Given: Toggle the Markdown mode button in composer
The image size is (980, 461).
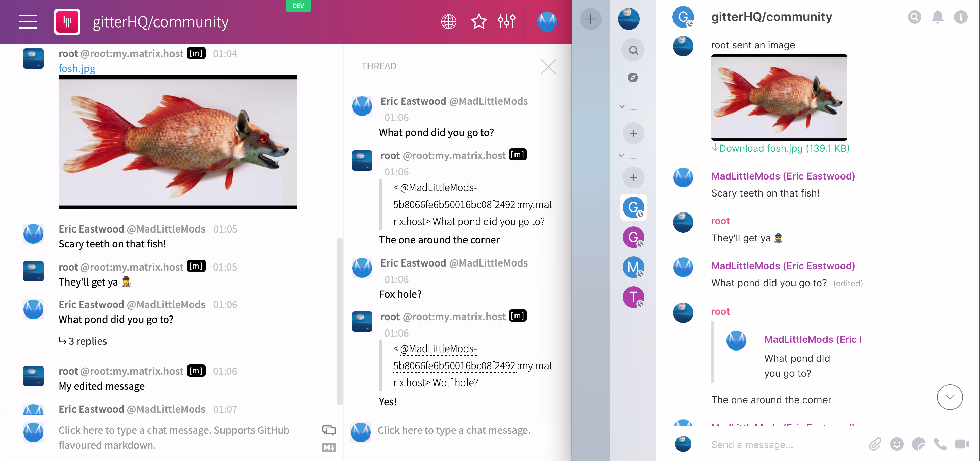Looking at the screenshot, I should (329, 448).
